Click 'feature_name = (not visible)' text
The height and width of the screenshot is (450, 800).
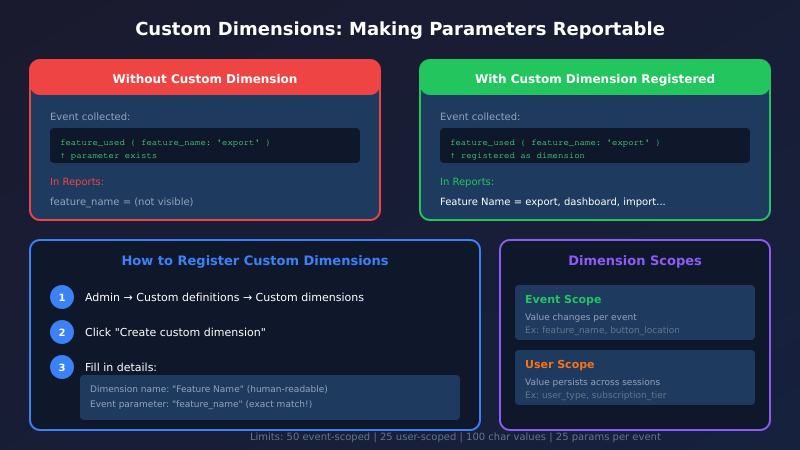(121, 202)
